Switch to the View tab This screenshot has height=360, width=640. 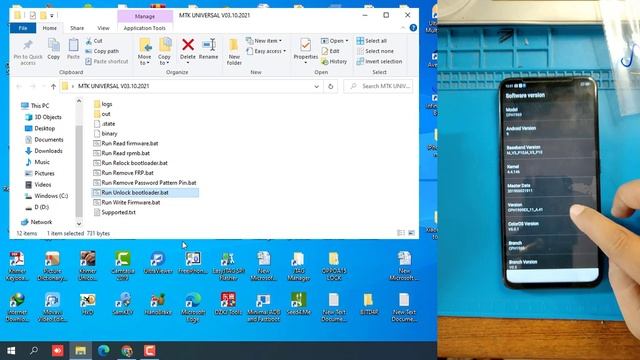pyautogui.click(x=103, y=28)
